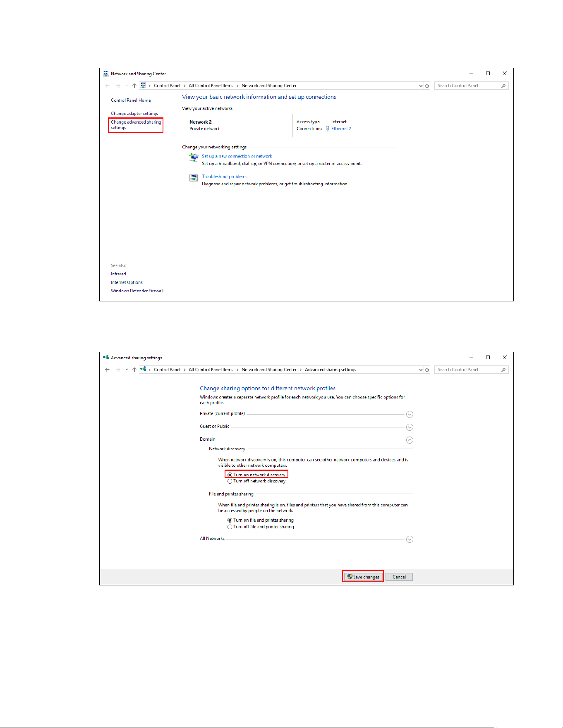Open address bar dropdown in Network and Sharing Center

[x=421, y=86]
